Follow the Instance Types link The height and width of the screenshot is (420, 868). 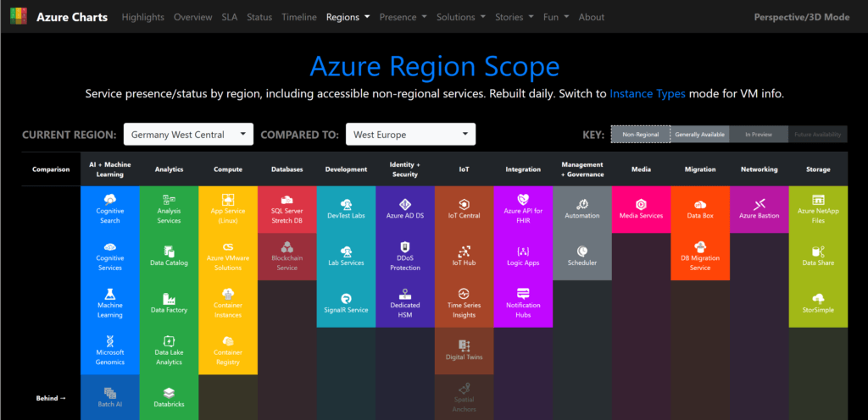pos(648,94)
